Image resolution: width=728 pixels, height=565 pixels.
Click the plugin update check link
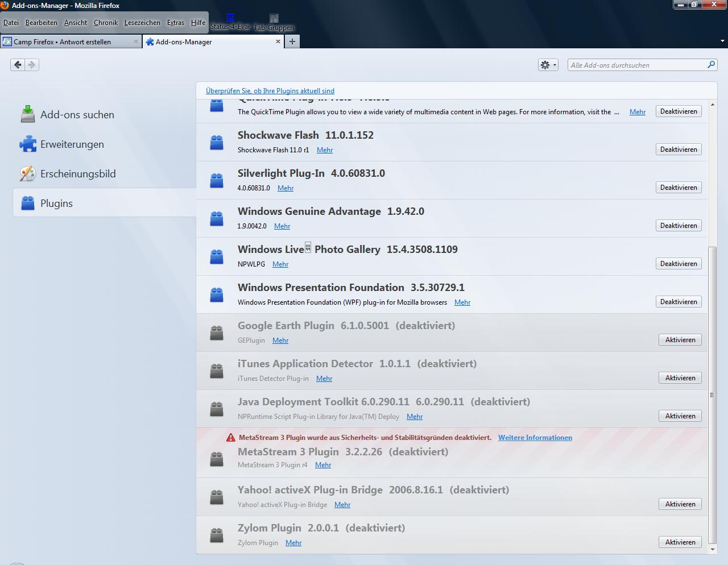click(x=270, y=91)
